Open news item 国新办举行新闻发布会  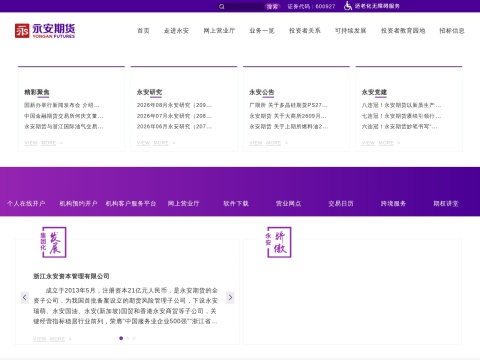click(x=62, y=105)
